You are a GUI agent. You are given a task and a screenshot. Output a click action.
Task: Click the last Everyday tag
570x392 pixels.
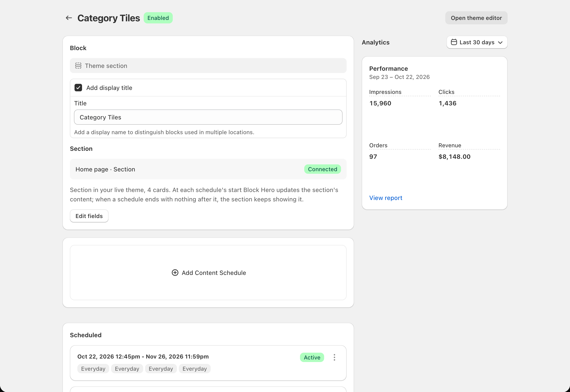coord(195,369)
